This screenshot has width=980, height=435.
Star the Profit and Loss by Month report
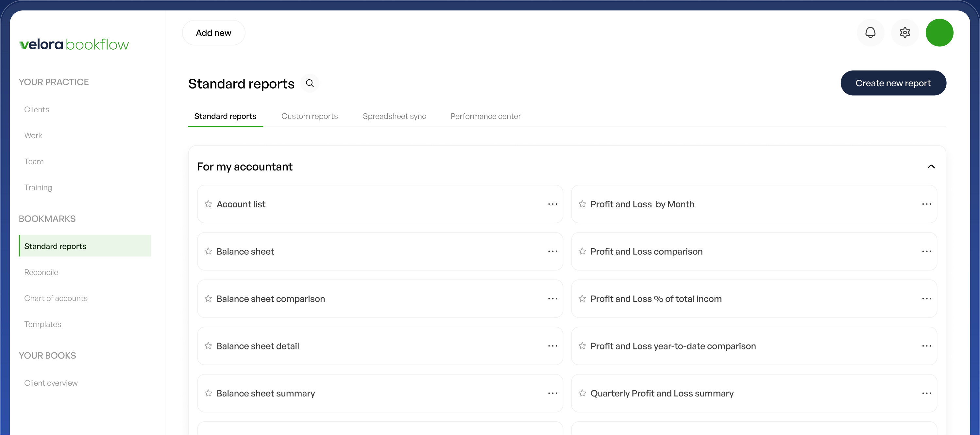click(x=582, y=204)
